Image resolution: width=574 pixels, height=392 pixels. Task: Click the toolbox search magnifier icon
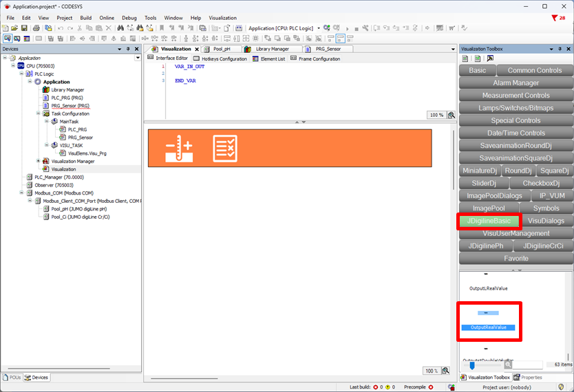508,364
